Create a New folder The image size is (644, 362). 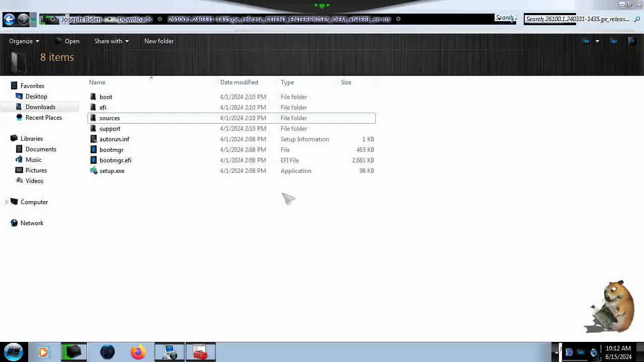coord(159,41)
